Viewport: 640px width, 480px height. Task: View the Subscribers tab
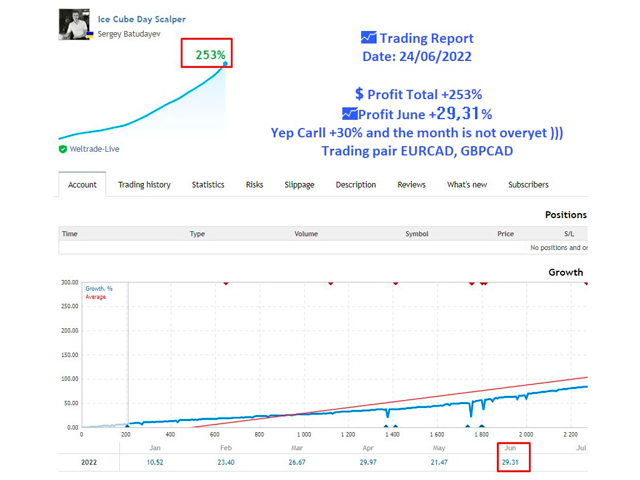528,185
